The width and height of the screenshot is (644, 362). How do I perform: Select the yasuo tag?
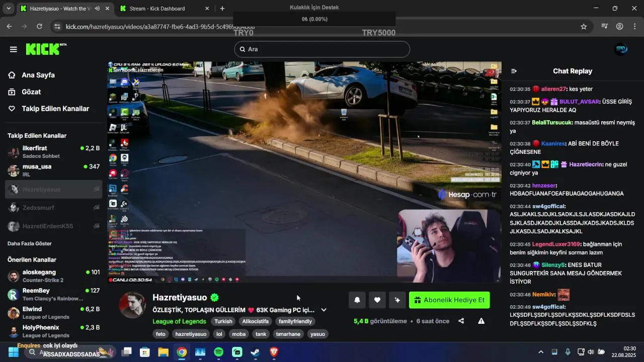[317, 334]
